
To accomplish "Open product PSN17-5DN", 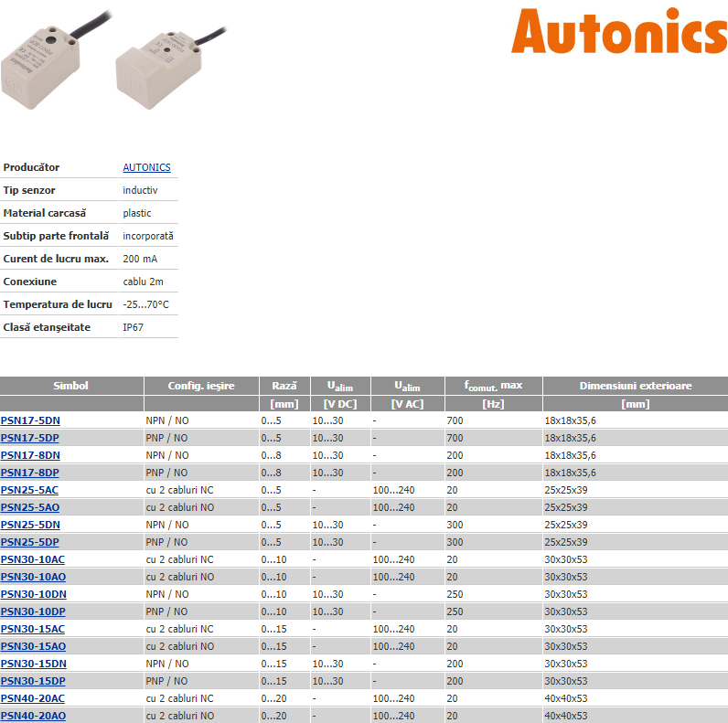I will coord(30,420).
